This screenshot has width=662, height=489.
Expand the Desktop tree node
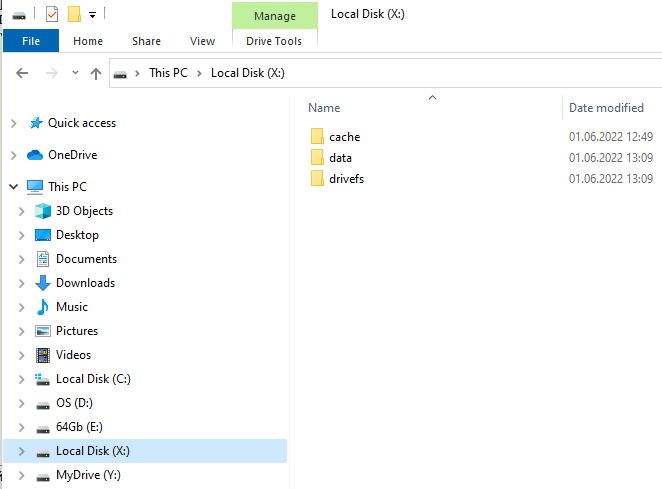tap(22, 235)
